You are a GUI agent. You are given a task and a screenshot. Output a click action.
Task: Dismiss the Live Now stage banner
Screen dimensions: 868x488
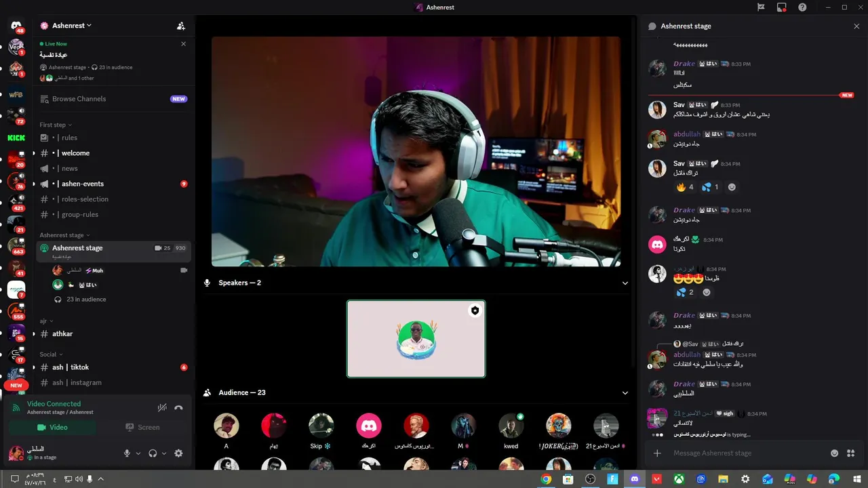tap(183, 43)
